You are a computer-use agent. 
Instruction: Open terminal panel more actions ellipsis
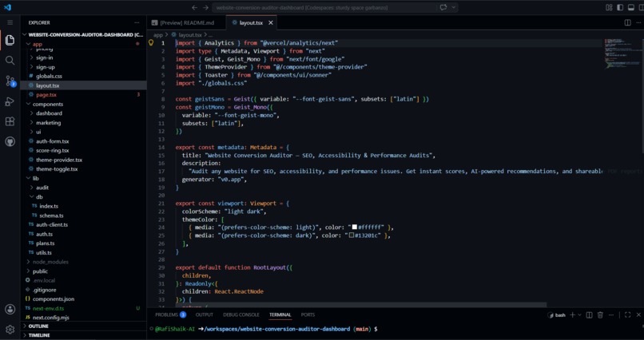612,315
